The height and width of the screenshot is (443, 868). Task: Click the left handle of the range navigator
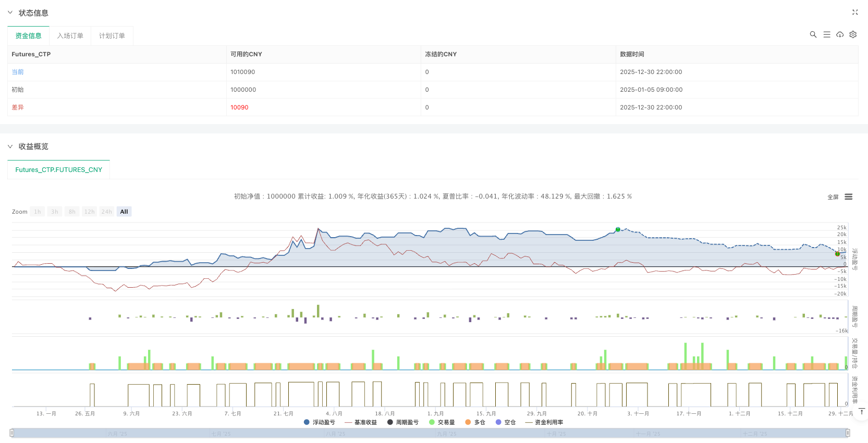12,433
